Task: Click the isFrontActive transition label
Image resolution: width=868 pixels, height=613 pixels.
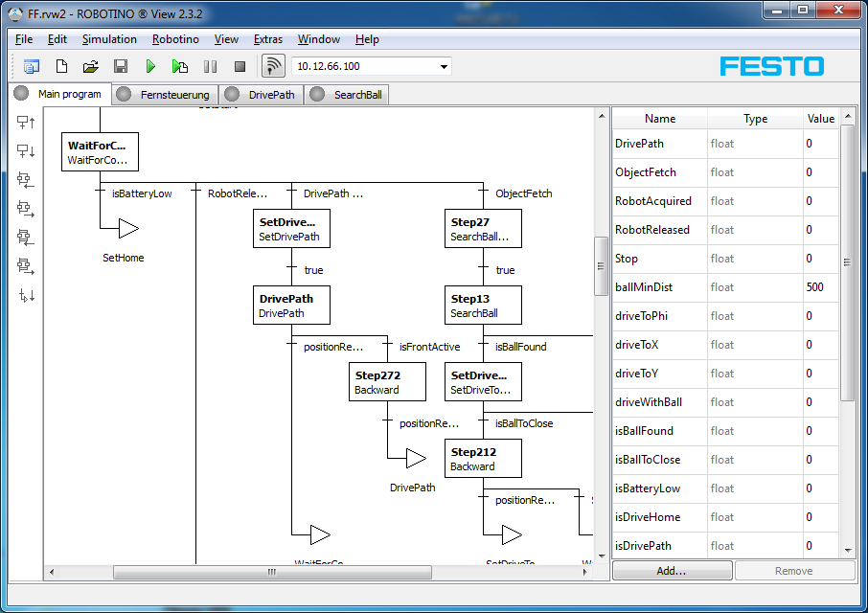Action: pos(429,347)
